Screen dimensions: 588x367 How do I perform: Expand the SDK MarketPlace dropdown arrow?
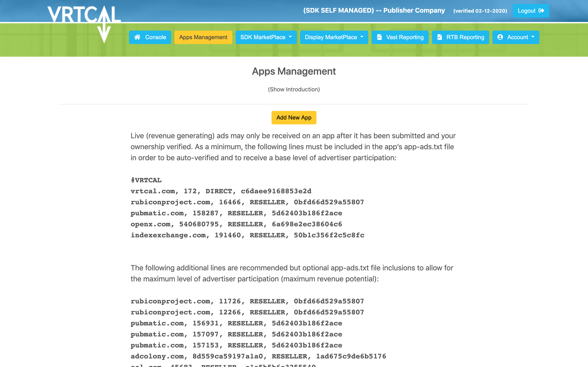click(x=290, y=37)
